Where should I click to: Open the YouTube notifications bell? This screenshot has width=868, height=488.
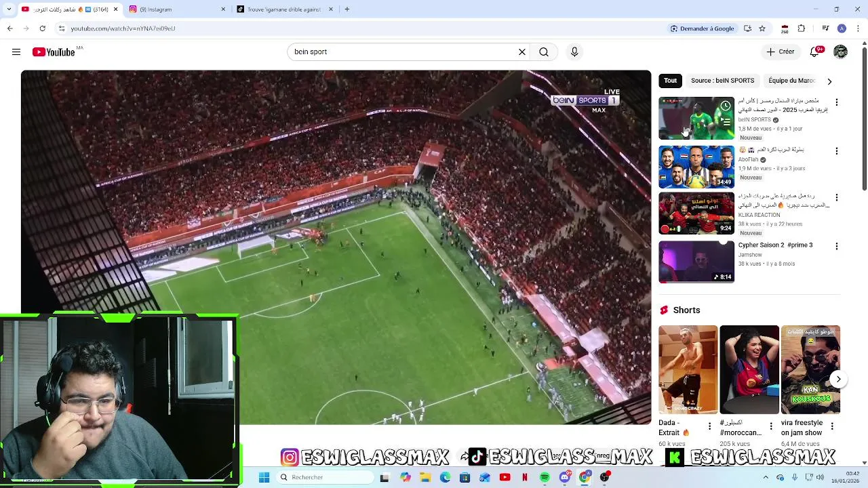pos(816,52)
